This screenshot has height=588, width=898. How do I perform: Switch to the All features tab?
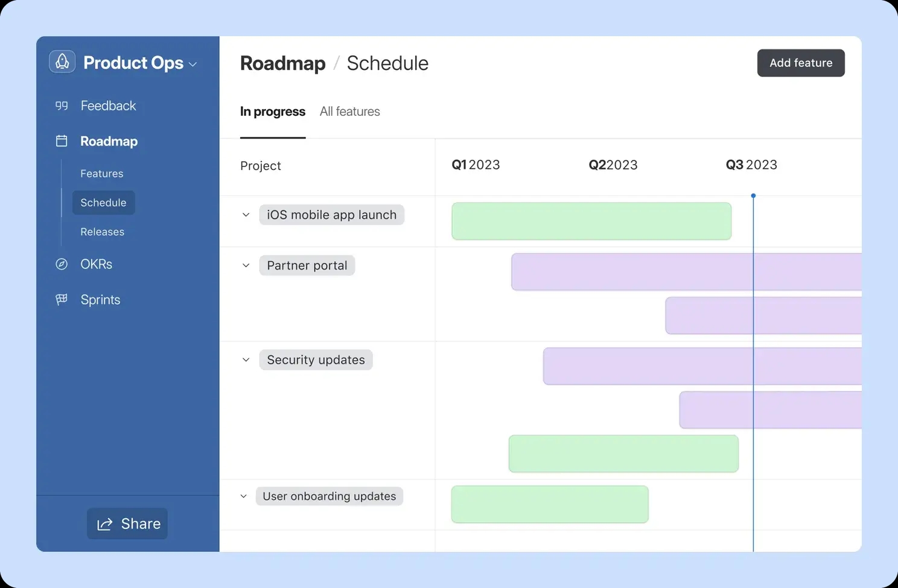click(350, 112)
